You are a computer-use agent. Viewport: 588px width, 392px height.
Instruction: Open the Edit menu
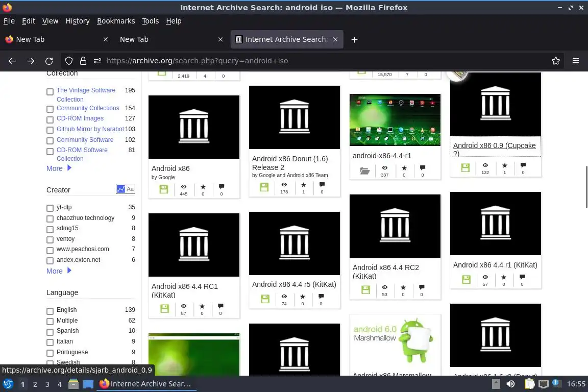[29, 21]
